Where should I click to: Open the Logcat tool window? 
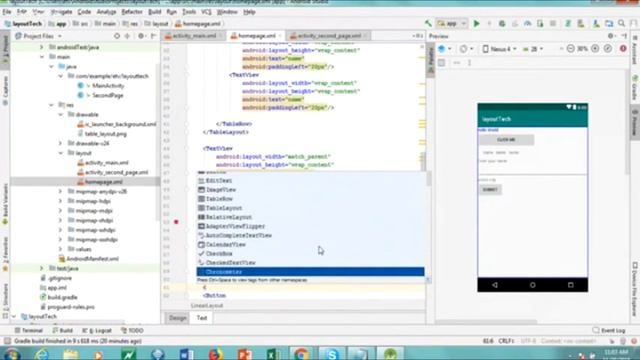pos(97,331)
